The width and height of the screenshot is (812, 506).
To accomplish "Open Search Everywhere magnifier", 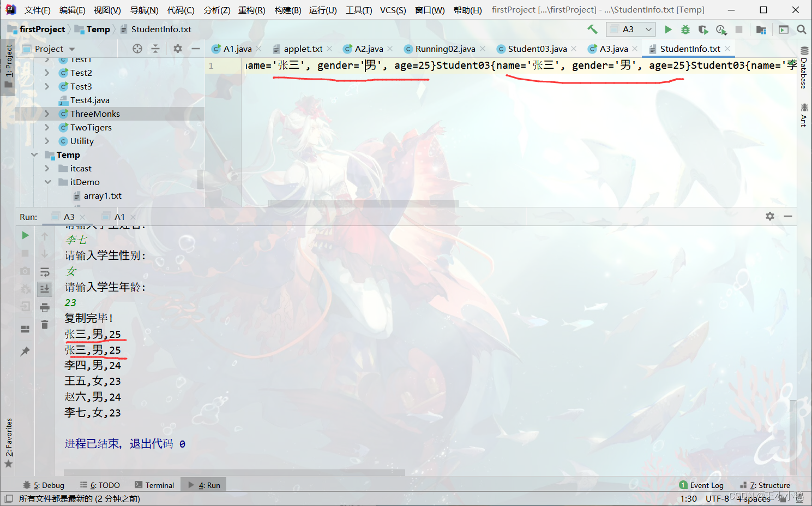I will (801, 29).
